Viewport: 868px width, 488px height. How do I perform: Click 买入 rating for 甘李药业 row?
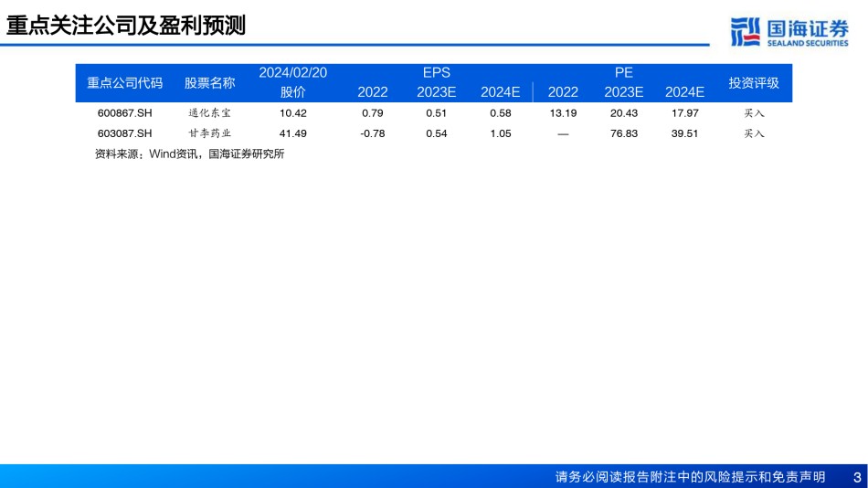[x=754, y=133]
